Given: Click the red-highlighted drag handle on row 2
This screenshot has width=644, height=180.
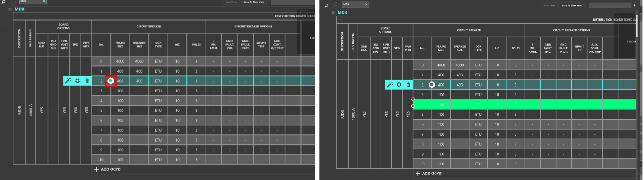Looking at the screenshot, I should point(111,81).
